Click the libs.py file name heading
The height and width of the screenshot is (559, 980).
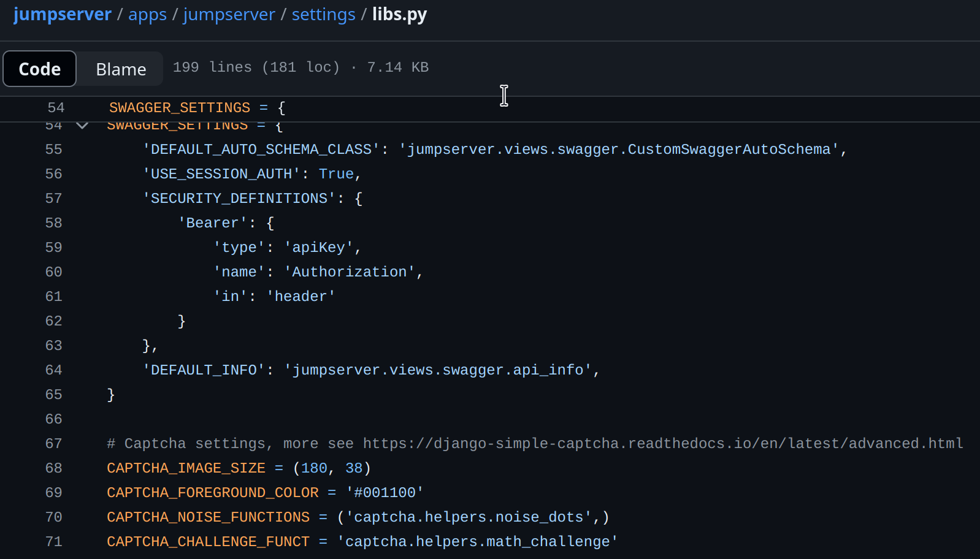[399, 14]
